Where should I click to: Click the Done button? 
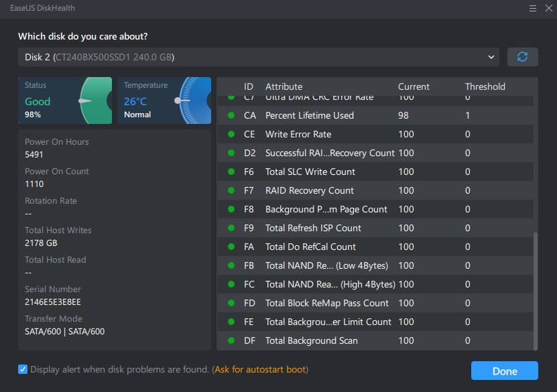coord(505,371)
